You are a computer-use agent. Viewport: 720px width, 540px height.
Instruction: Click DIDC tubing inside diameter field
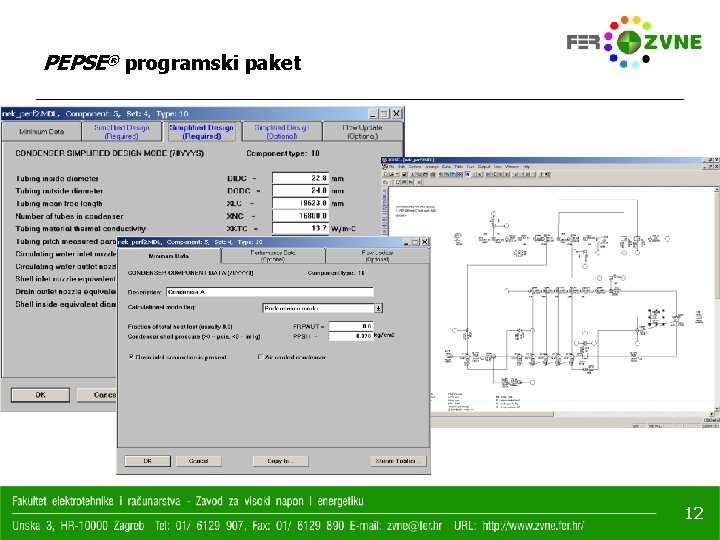300,178
